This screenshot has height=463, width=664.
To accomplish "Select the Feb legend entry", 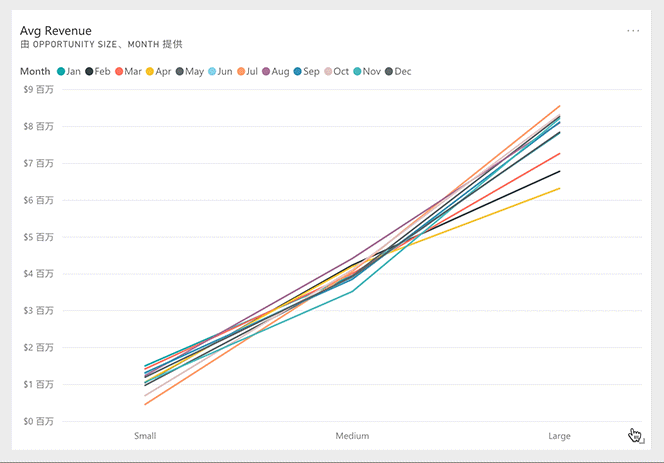I will (x=98, y=72).
